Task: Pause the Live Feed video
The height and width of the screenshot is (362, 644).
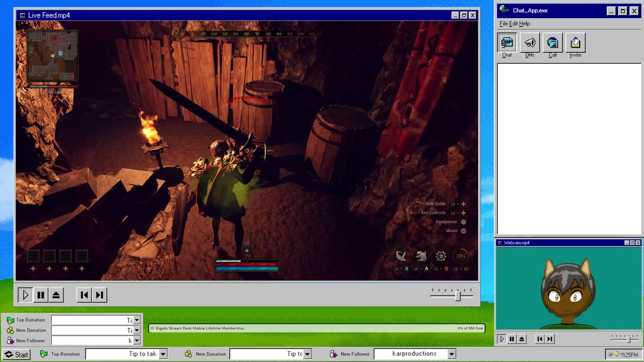Action: click(41, 295)
